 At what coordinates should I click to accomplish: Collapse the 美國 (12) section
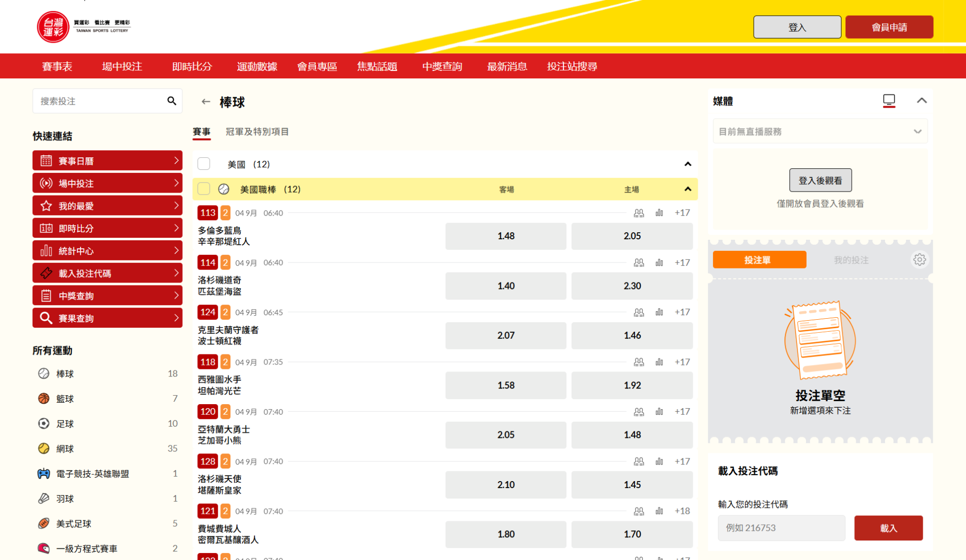(x=688, y=164)
